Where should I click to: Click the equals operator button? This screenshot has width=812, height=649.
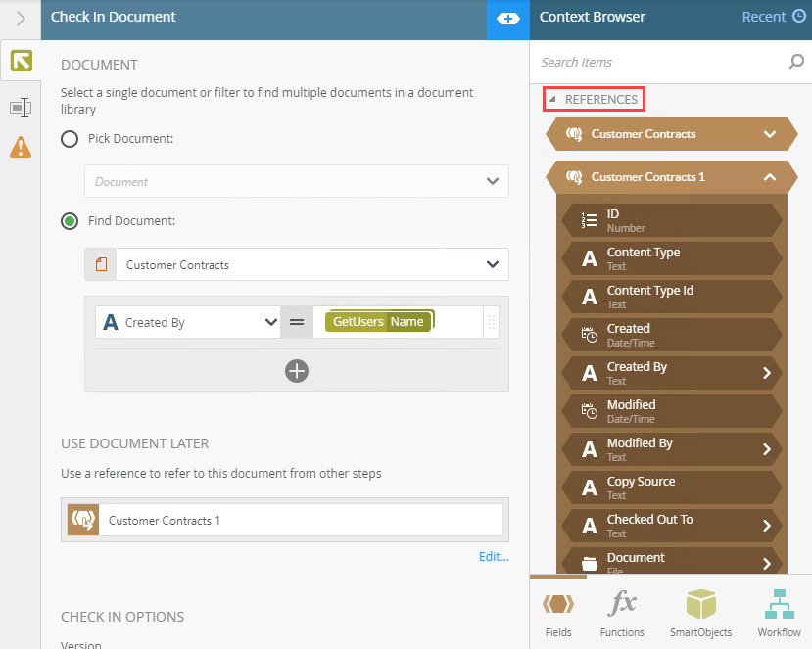click(x=297, y=322)
